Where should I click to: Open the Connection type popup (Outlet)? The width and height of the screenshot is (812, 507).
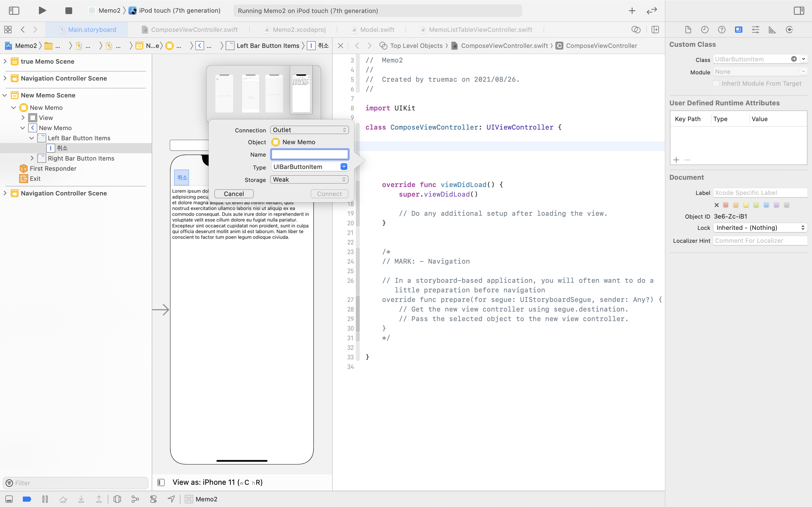coord(309,130)
